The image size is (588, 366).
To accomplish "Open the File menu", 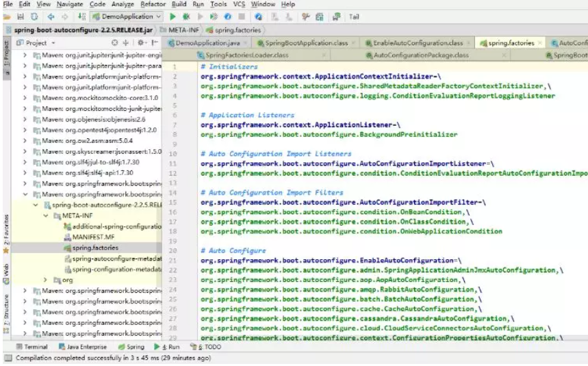I will [8, 4].
